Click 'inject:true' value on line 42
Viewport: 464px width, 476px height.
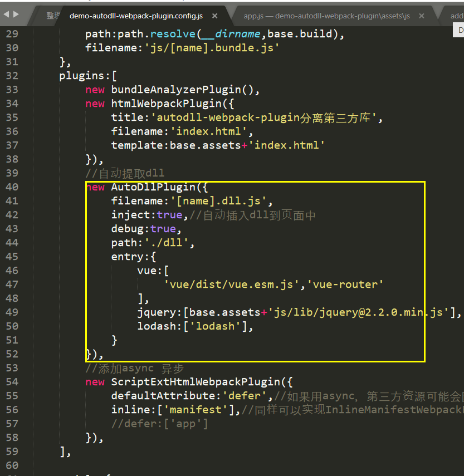click(146, 215)
